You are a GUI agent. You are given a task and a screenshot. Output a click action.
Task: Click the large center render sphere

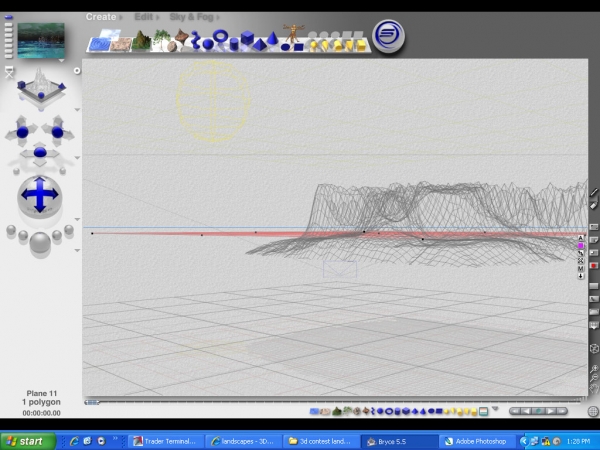point(40,242)
